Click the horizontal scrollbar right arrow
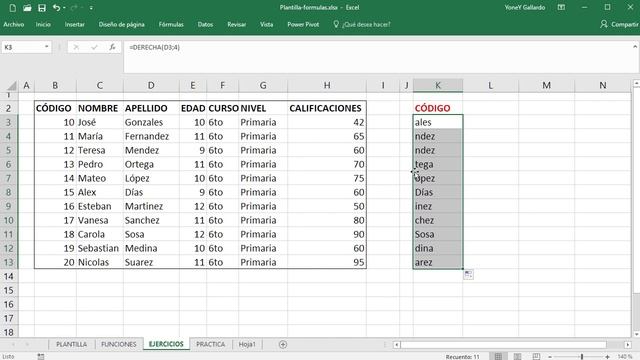The height and width of the screenshot is (360, 640). tap(628, 345)
